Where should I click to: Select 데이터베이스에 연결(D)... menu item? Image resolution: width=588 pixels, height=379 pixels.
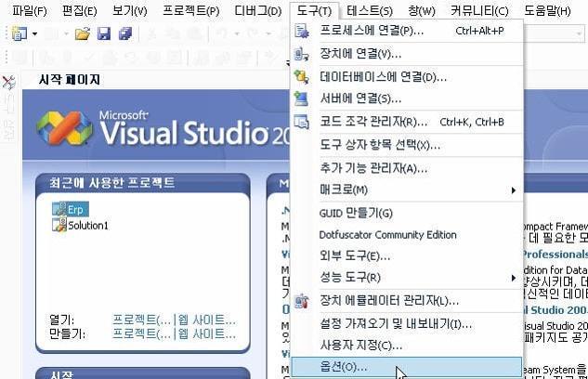407,77
